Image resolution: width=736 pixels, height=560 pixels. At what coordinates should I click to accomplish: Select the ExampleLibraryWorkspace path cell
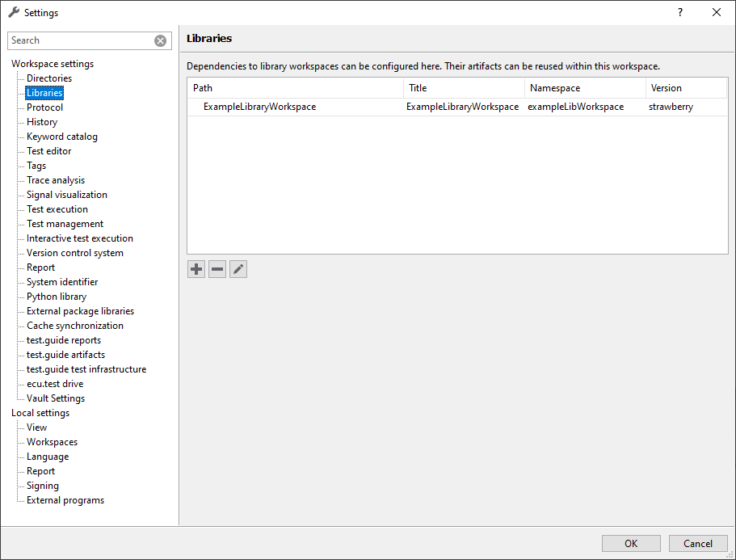coord(259,107)
